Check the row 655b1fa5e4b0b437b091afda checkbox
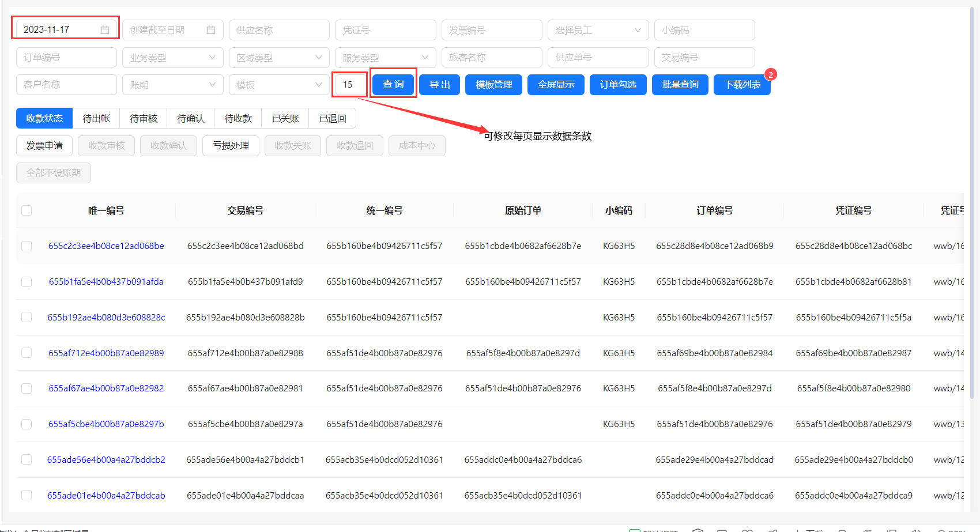Viewport: 980px width, 532px height. click(x=27, y=282)
